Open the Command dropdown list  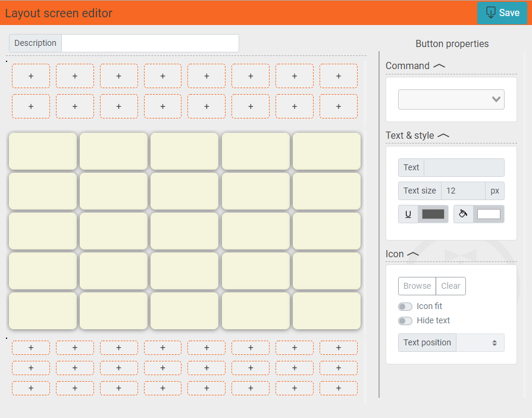click(x=451, y=99)
